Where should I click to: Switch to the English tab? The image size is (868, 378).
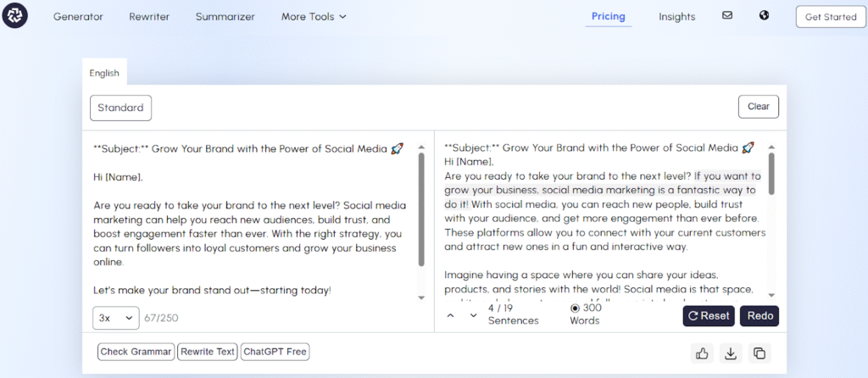(x=104, y=73)
